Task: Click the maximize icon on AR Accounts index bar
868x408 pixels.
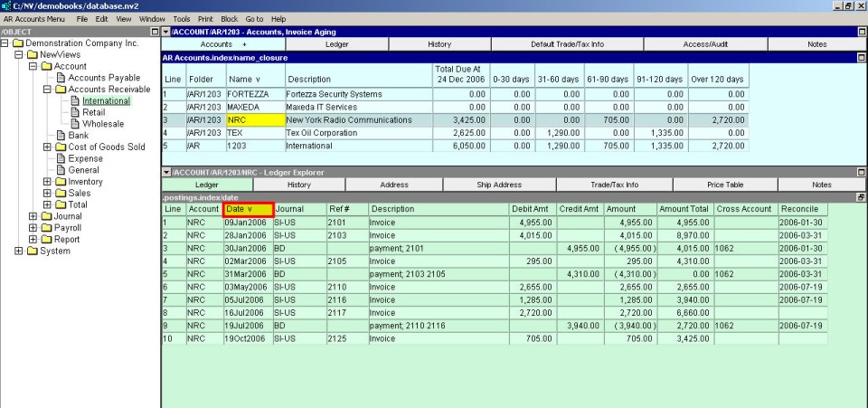Action: click(x=861, y=58)
